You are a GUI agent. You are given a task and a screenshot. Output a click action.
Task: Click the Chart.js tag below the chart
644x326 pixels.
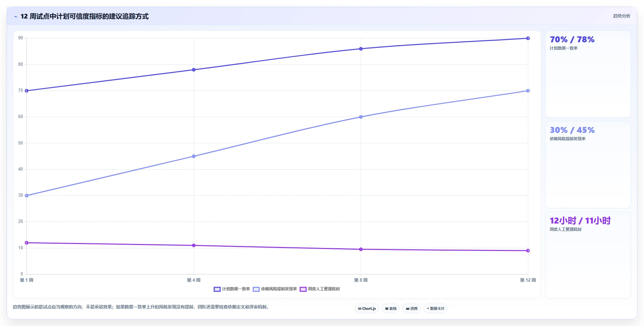coord(367,308)
